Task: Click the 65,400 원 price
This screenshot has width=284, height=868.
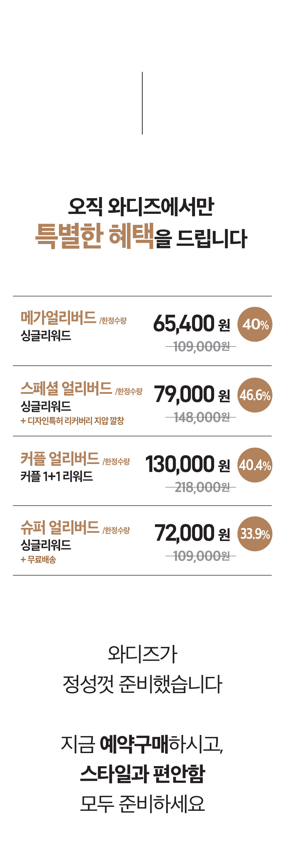Action: point(191,324)
